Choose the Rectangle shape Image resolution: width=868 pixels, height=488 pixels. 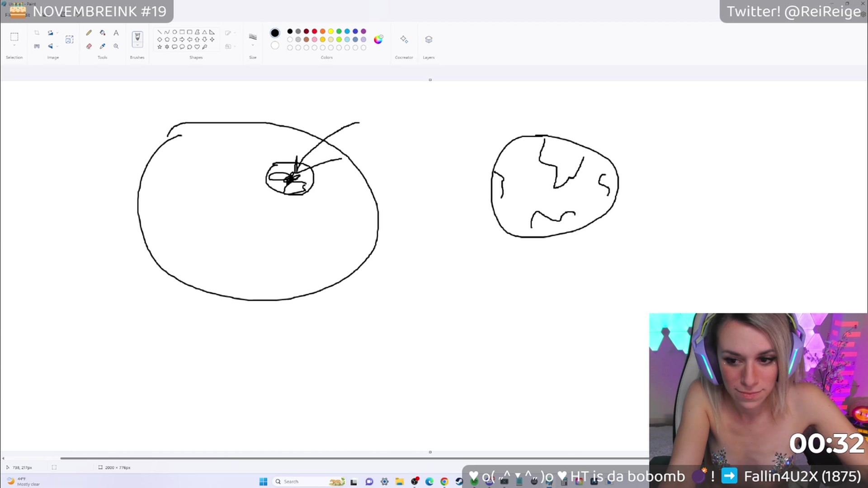coord(182,32)
